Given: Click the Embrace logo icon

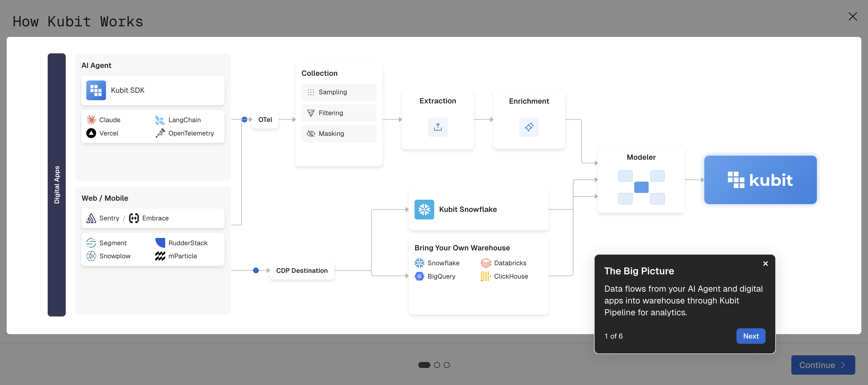Looking at the screenshot, I should click(x=134, y=218).
